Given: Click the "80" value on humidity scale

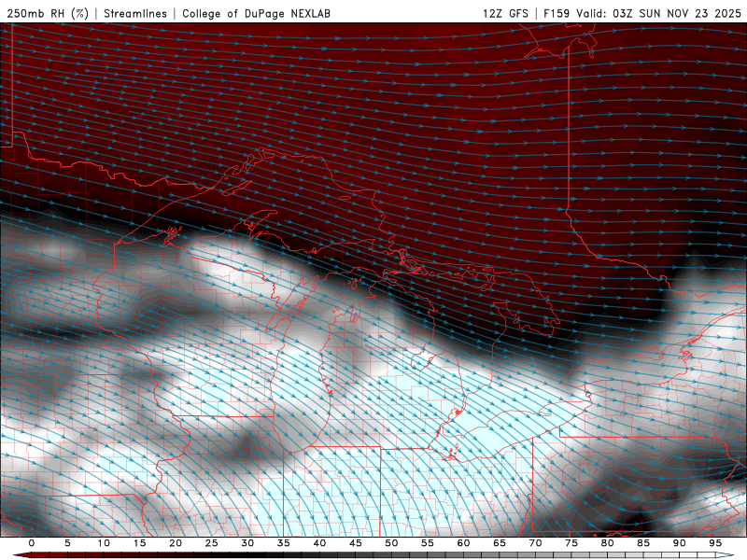Looking at the screenshot, I should click(608, 543).
